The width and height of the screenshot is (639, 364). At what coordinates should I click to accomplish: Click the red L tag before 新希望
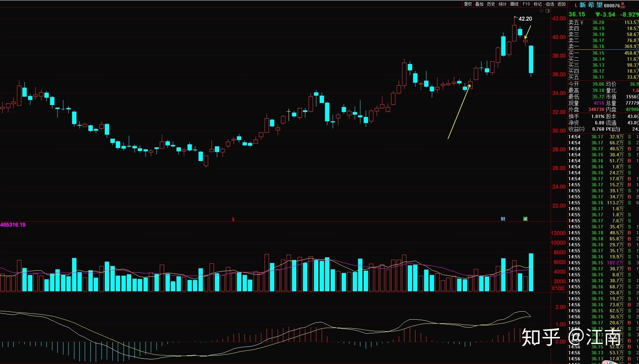click(576, 5)
